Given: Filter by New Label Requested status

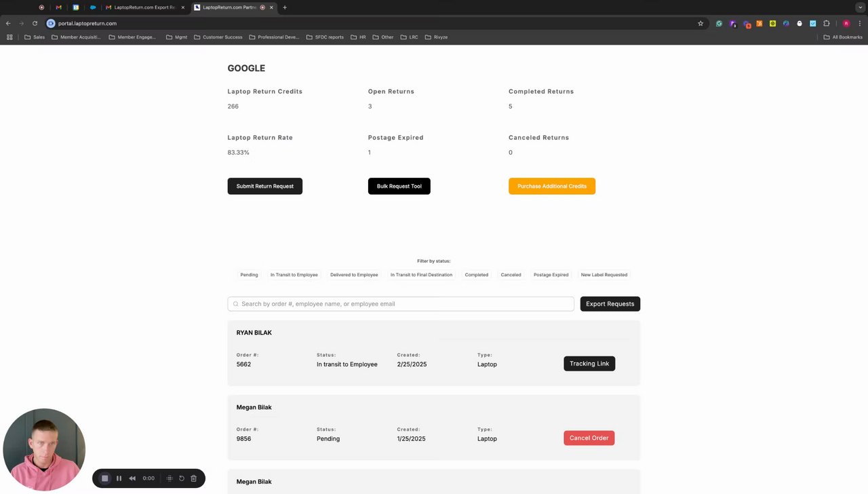Looking at the screenshot, I should (x=604, y=275).
